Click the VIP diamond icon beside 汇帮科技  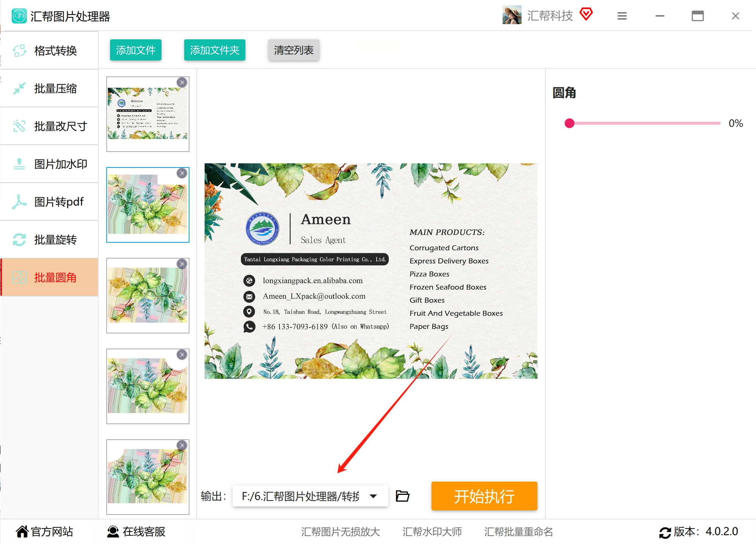pyautogui.click(x=586, y=14)
